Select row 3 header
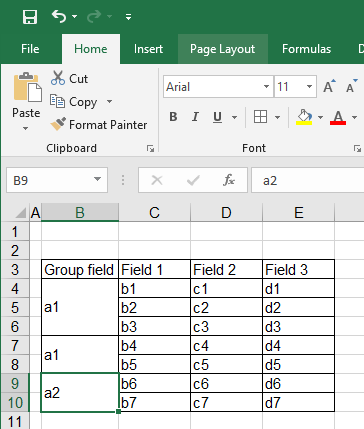 click(x=15, y=269)
